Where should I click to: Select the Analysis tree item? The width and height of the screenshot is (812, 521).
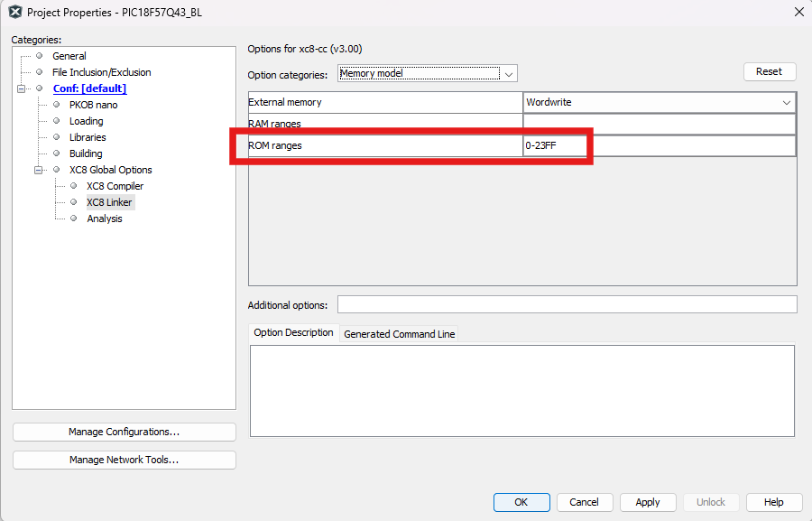[104, 219]
